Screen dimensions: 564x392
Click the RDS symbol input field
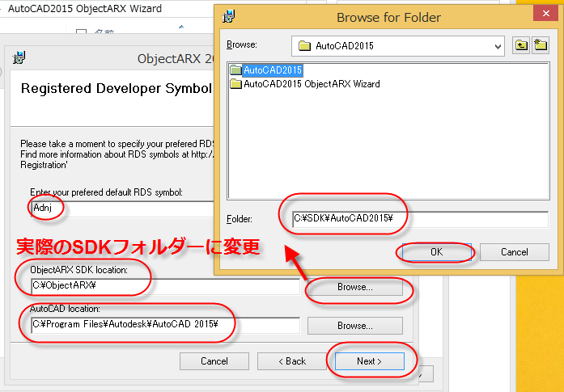[x=122, y=209]
